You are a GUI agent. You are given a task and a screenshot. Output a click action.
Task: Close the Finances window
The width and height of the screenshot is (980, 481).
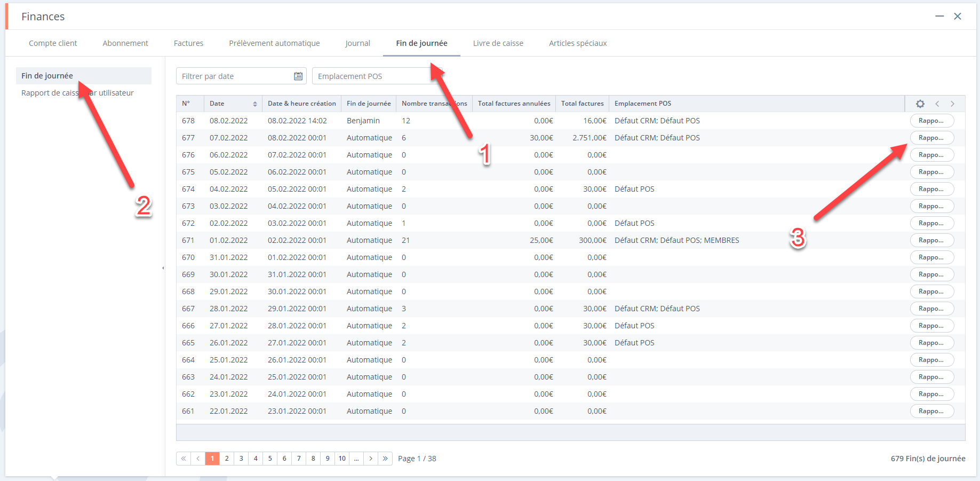(958, 16)
